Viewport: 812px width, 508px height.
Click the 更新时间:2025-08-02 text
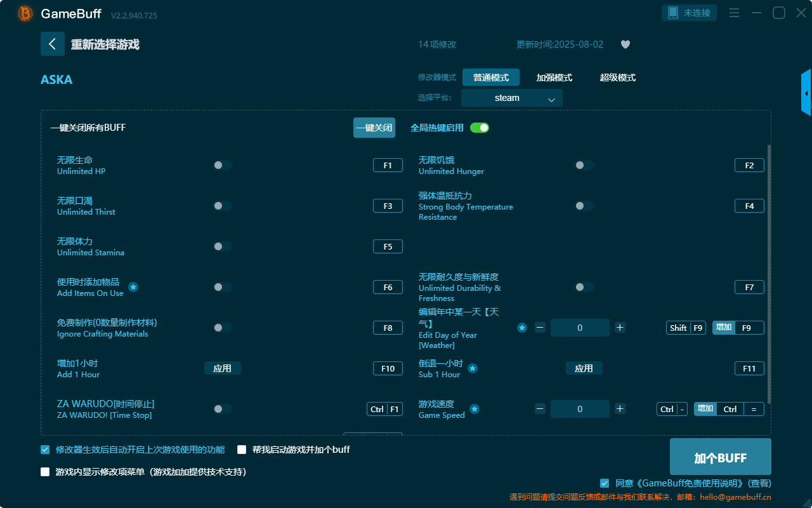560,44
